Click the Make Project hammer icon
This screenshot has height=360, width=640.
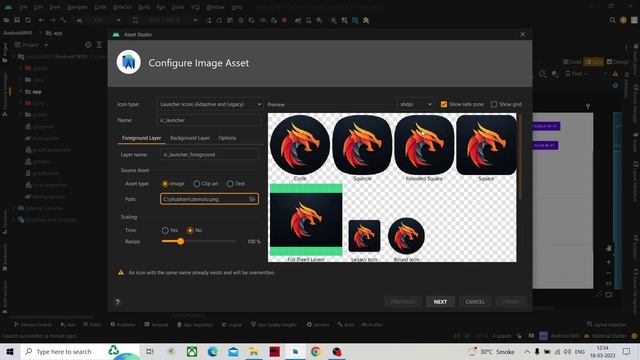pos(63,20)
